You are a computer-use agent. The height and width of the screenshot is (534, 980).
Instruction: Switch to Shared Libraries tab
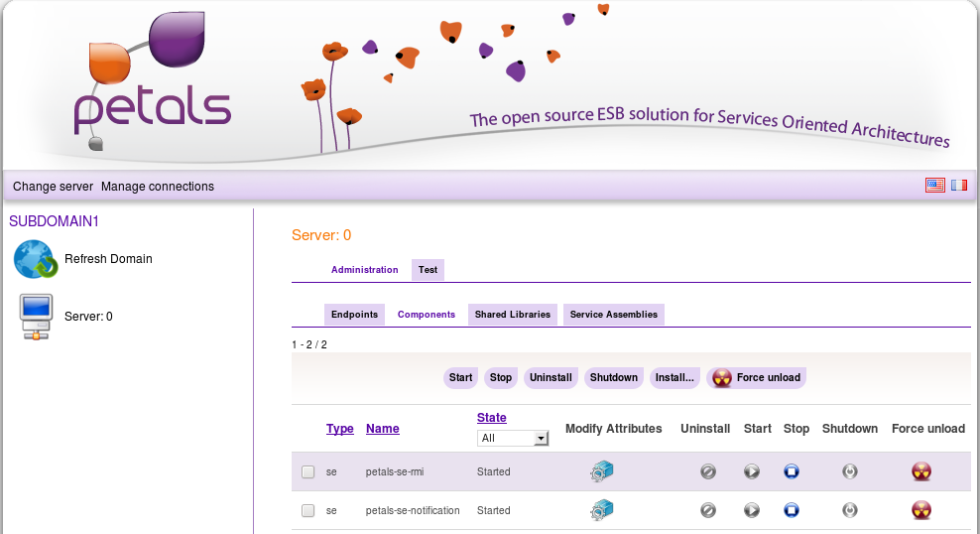tap(512, 315)
